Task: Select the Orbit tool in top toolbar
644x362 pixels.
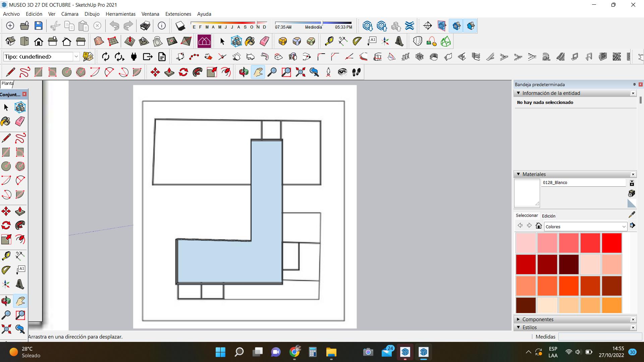Action: click(x=244, y=72)
